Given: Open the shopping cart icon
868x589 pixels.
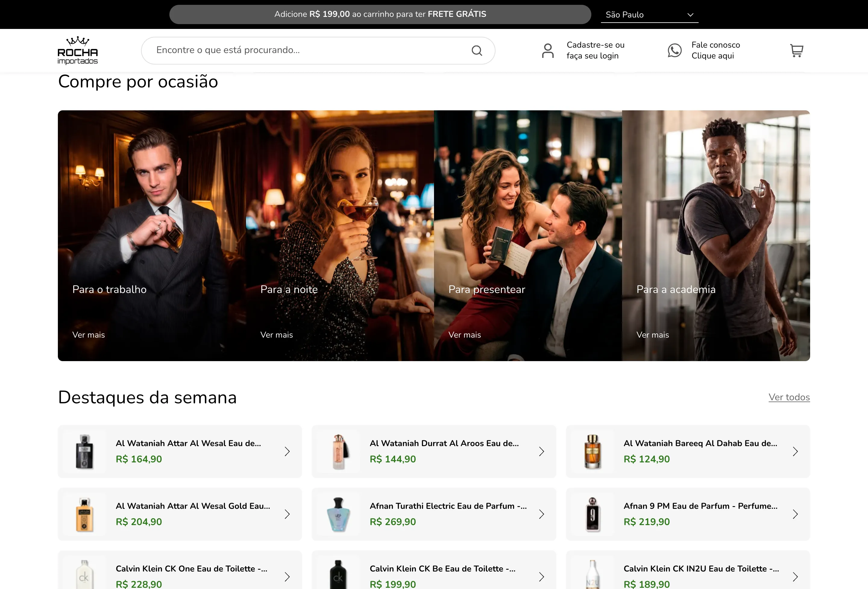Looking at the screenshot, I should coord(796,50).
